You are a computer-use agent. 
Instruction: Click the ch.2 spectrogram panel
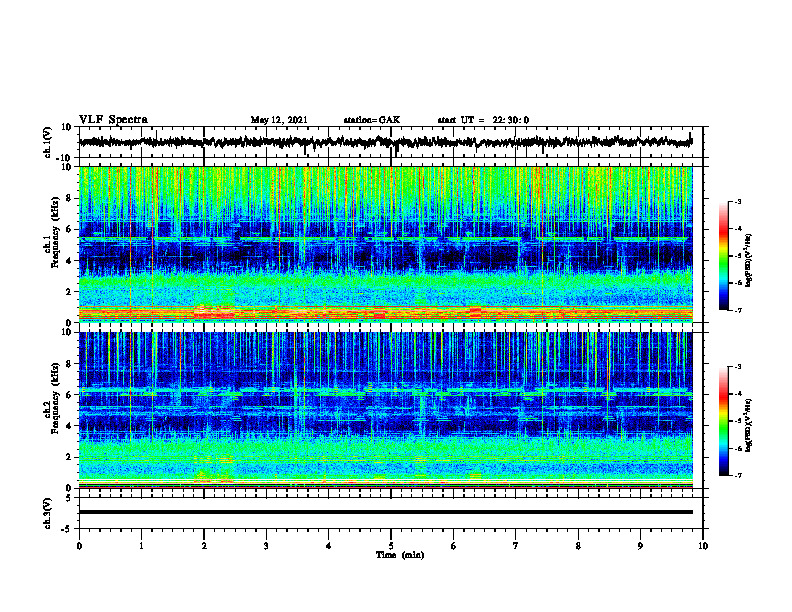pos(385,410)
